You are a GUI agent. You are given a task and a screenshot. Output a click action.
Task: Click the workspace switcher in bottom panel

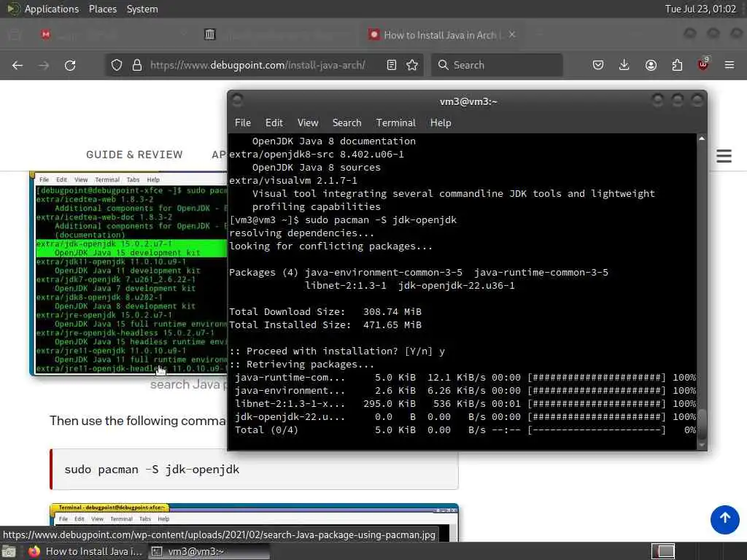tap(663, 551)
